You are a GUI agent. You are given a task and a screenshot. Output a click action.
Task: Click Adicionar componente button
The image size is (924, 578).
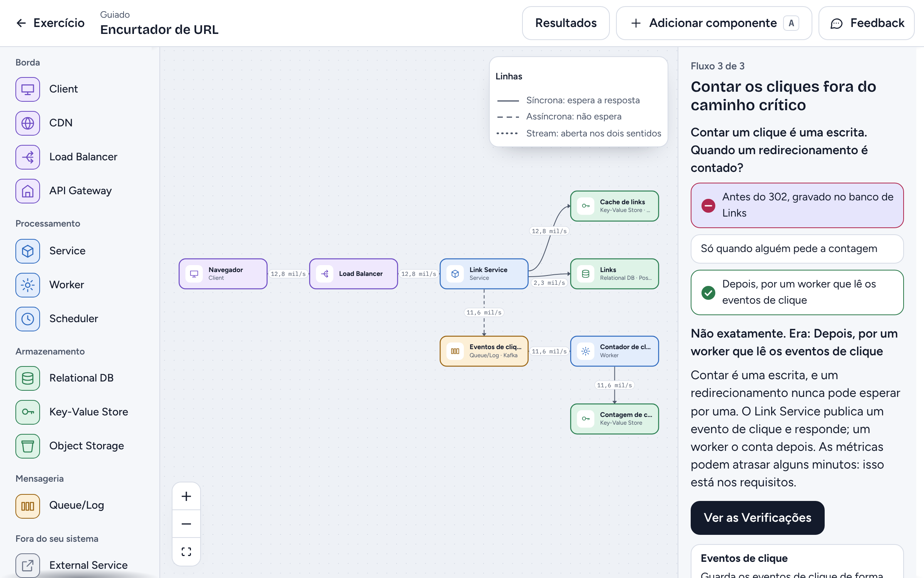tap(714, 23)
